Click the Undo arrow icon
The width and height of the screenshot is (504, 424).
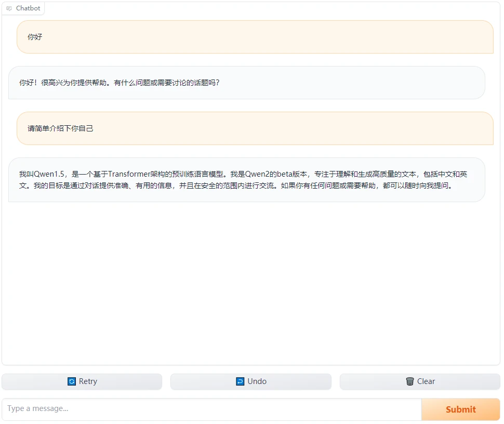point(240,381)
